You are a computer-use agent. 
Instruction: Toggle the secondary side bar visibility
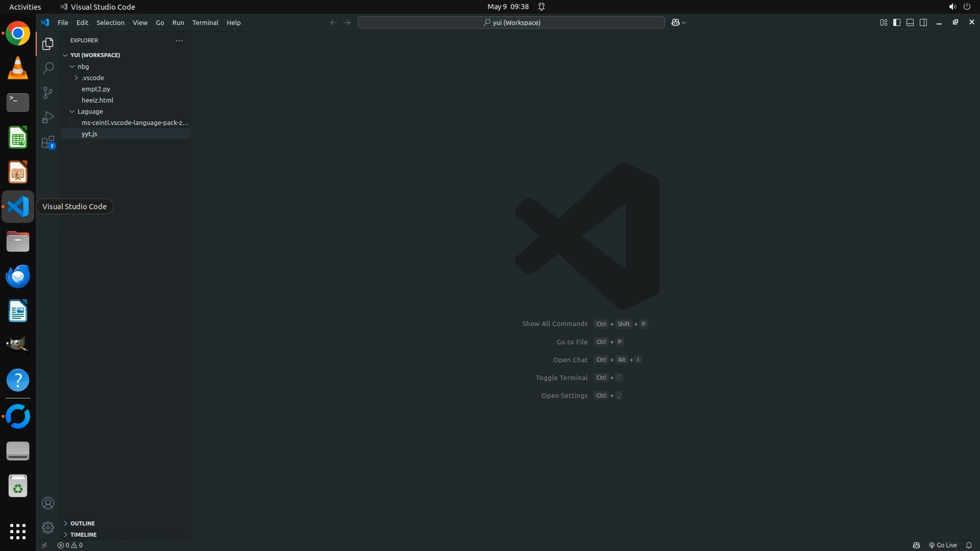(x=923, y=22)
